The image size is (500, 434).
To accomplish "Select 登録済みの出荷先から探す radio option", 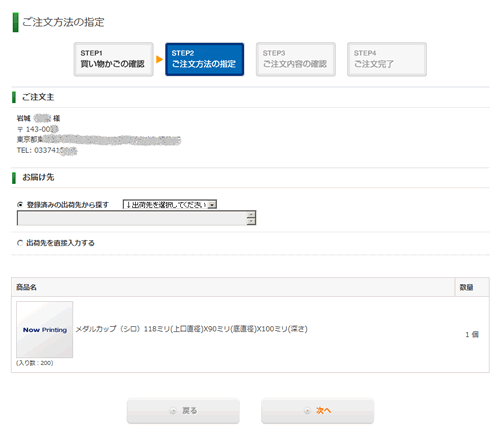I will [20, 205].
